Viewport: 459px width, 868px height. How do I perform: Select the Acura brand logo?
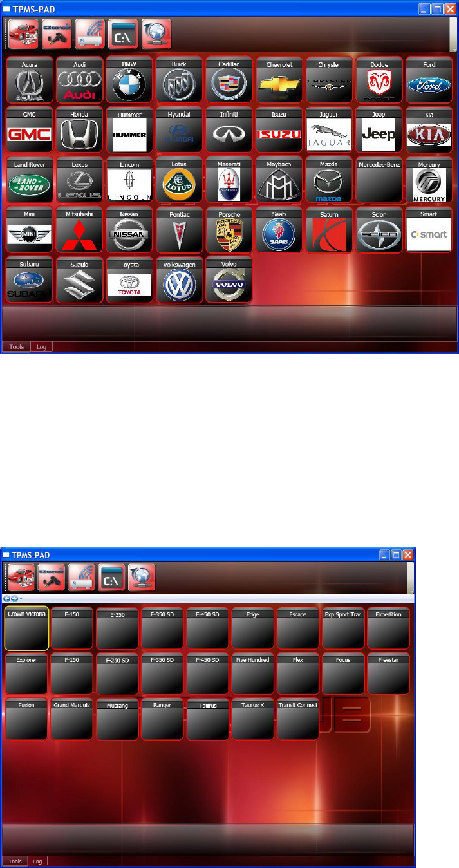click(x=29, y=80)
